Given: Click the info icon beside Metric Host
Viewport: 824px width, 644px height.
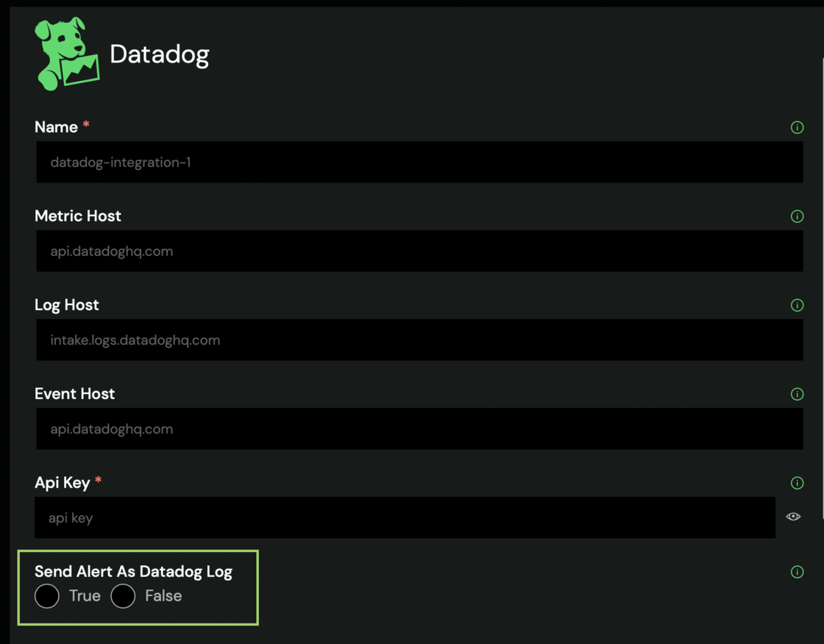Looking at the screenshot, I should pos(797,216).
